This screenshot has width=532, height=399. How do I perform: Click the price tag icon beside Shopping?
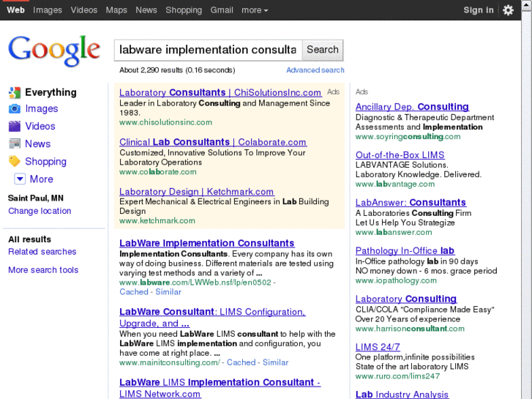tap(15, 161)
